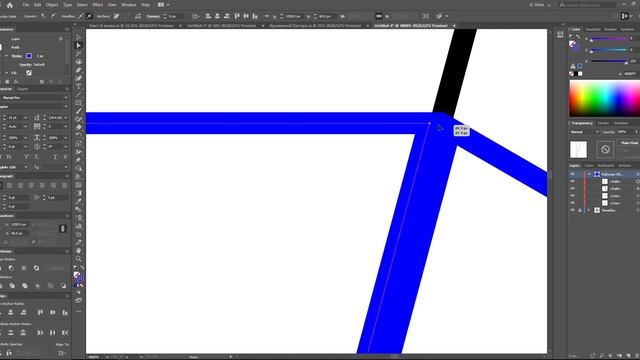Click the blue stroke color swatch in Appearance
This screenshot has height=360, width=640.
[29, 56]
